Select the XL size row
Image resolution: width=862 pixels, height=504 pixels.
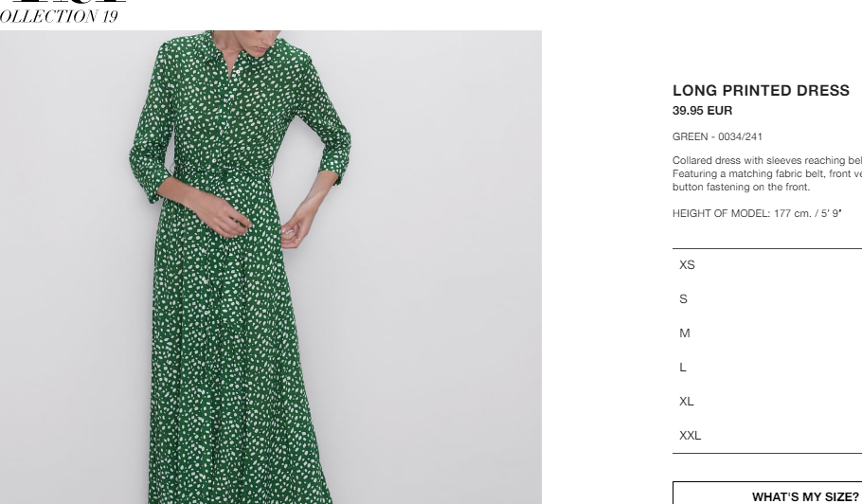(x=767, y=402)
